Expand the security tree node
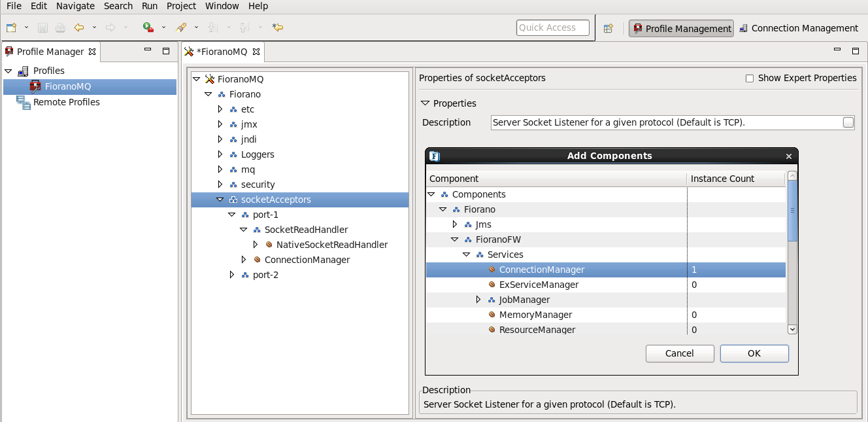Screen dimensions: 868x422 pos(220,185)
